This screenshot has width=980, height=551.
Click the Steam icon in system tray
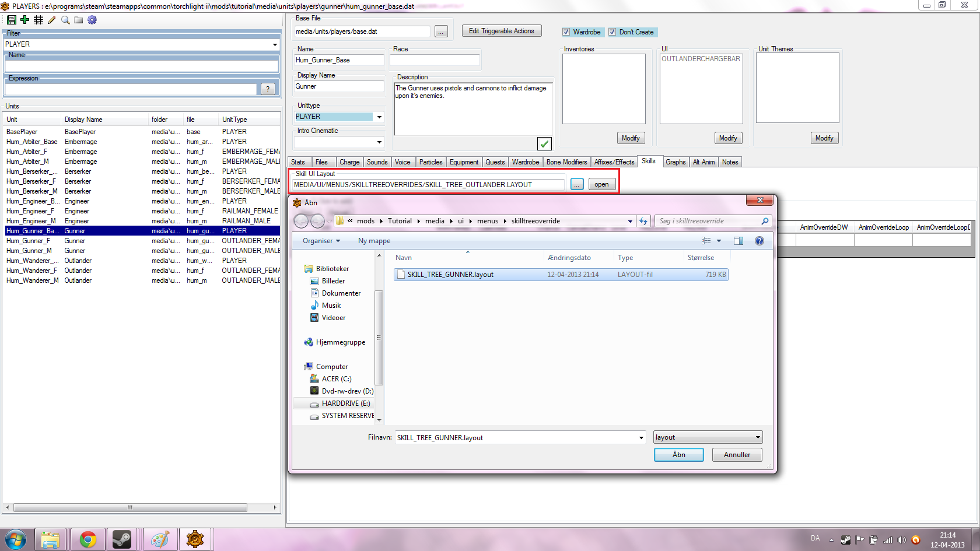846,540
